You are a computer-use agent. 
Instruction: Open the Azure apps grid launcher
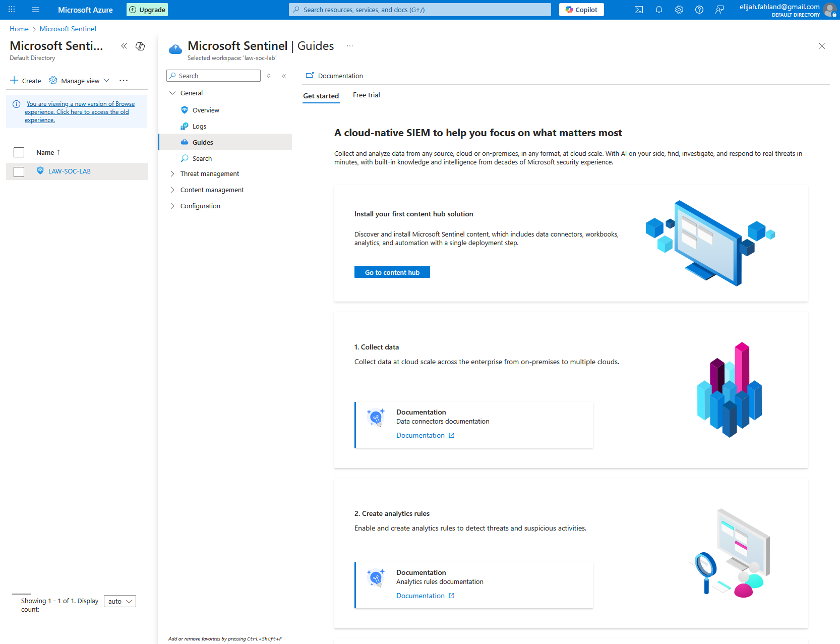[12, 10]
